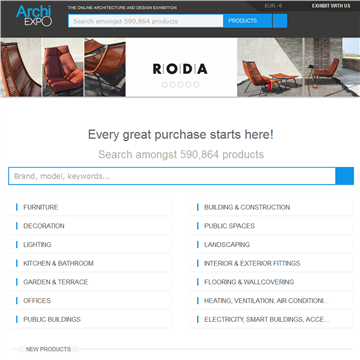Click the blue button beside PRODUCTS in header

(x=280, y=21)
